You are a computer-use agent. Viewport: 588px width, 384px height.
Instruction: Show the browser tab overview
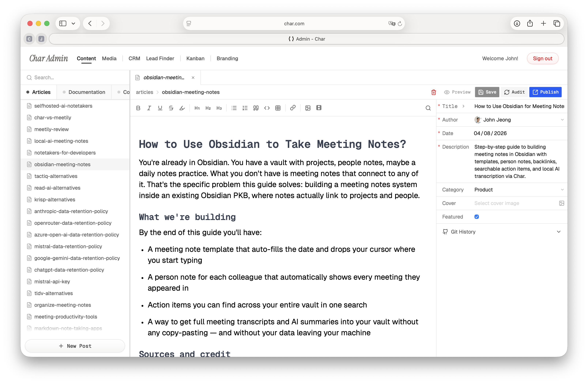(557, 23)
